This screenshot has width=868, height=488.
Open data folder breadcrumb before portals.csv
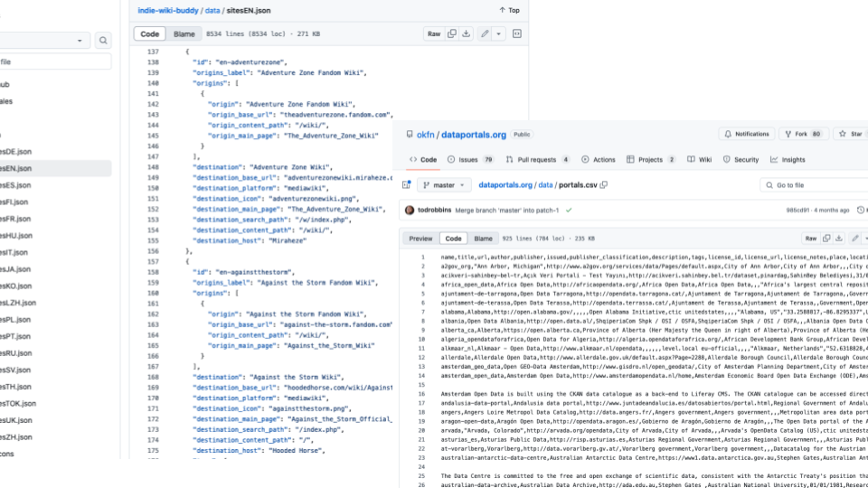[x=545, y=184]
